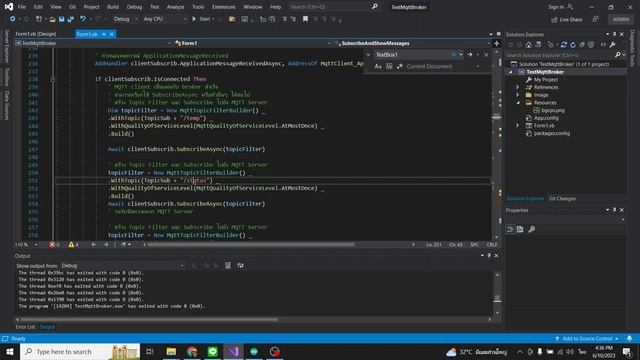Click Clear All icon in Output panel

tap(228, 266)
